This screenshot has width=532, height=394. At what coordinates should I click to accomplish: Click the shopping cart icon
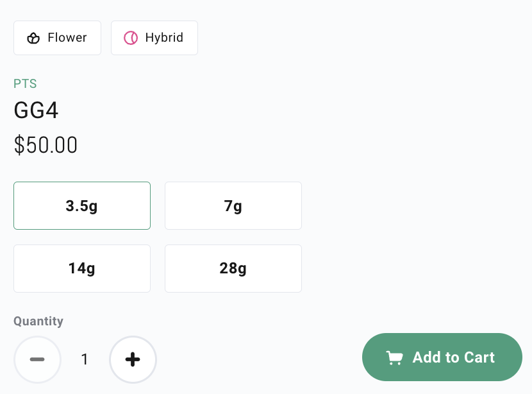[x=395, y=357]
